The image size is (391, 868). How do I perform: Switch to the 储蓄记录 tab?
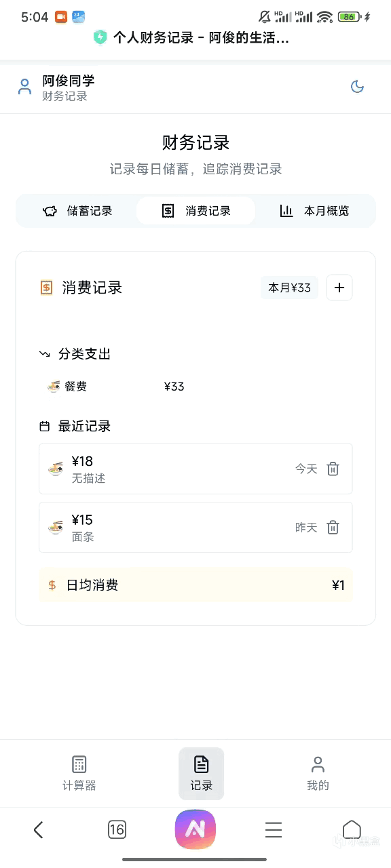(77, 211)
